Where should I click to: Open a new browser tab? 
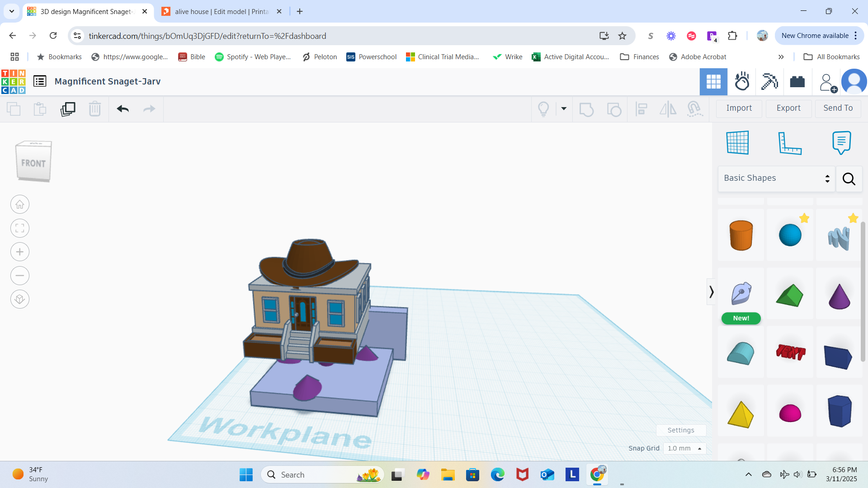click(x=300, y=12)
